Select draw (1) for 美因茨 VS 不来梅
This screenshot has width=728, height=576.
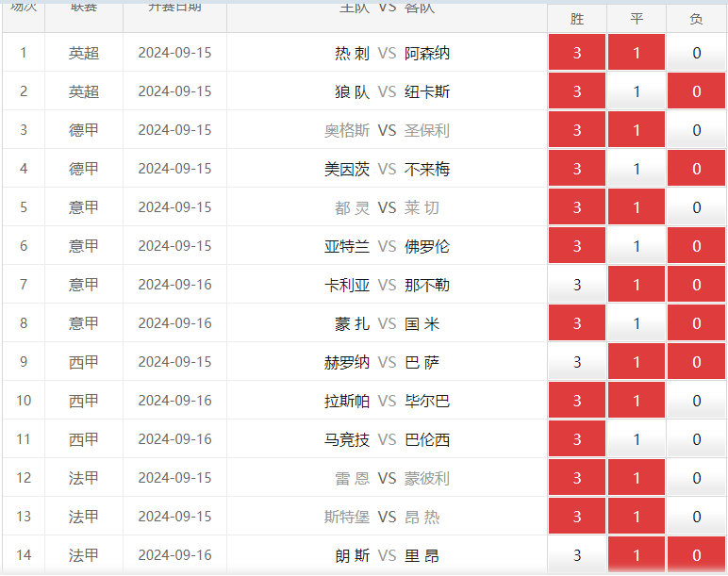click(x=637, y=169)
